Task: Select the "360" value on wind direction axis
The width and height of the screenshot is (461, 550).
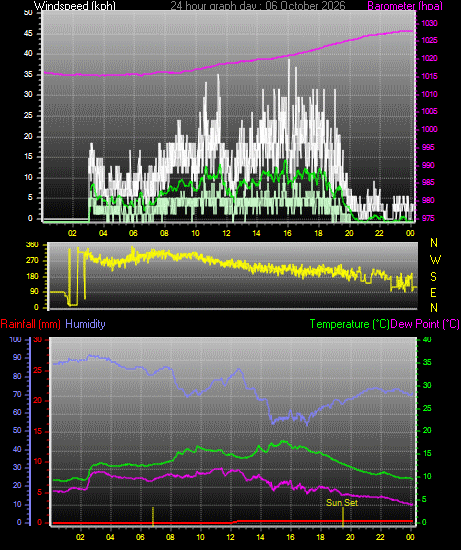Action: pos(32,245)
